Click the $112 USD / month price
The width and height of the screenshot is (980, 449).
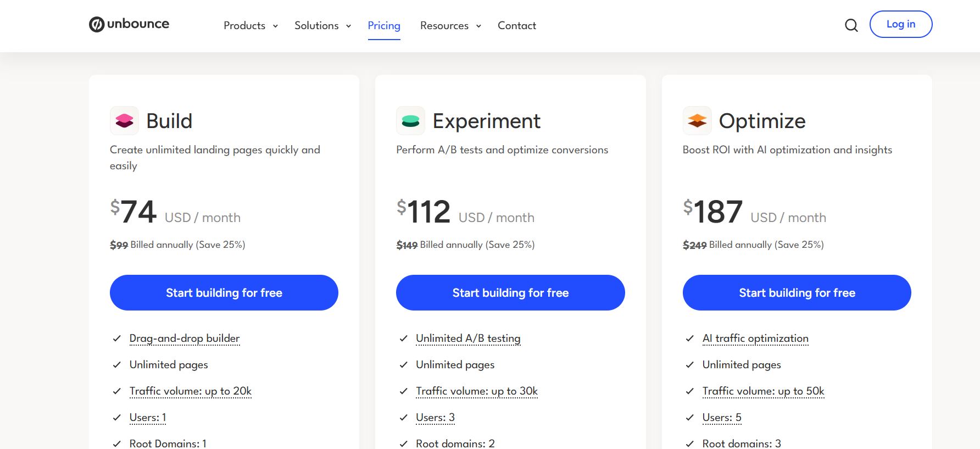465,212
